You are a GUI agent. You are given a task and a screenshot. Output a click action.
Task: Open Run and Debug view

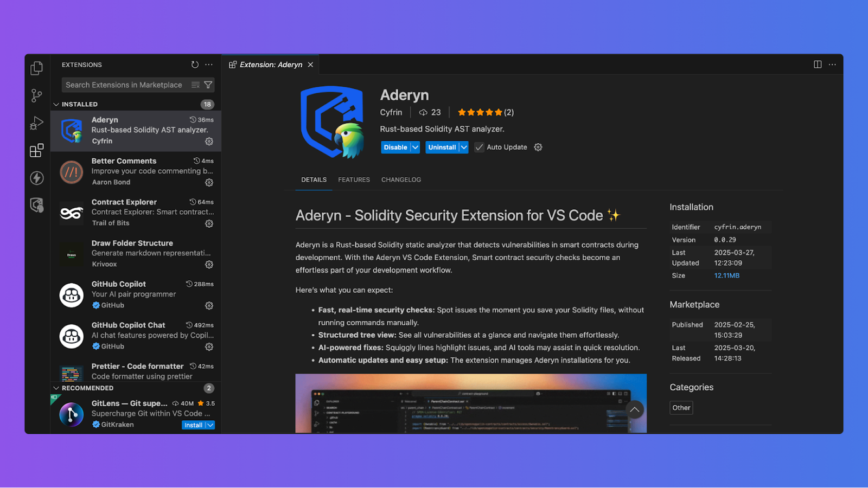[x=36, y=123]
